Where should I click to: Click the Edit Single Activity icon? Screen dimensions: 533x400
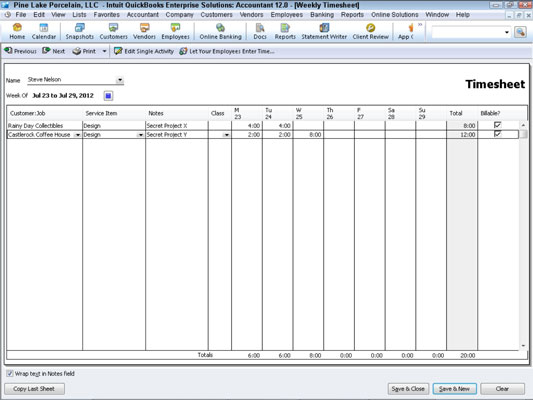pos(118,51)
